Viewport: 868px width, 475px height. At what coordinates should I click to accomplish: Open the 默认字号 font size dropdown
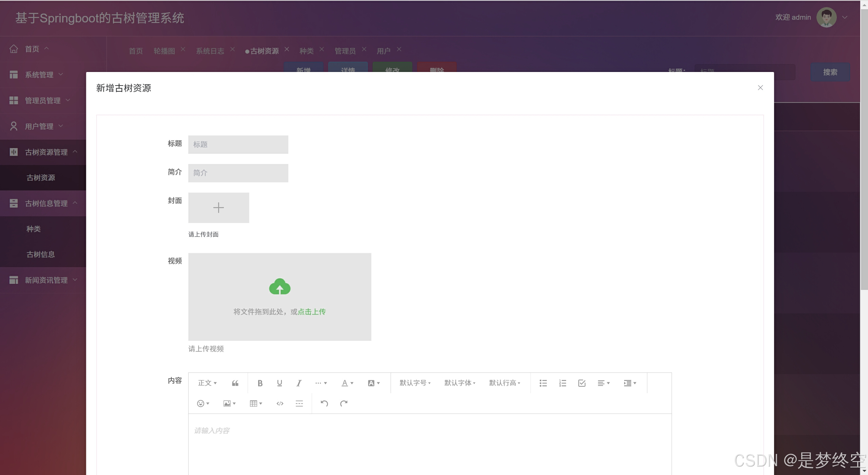click(x=415, y=383)
